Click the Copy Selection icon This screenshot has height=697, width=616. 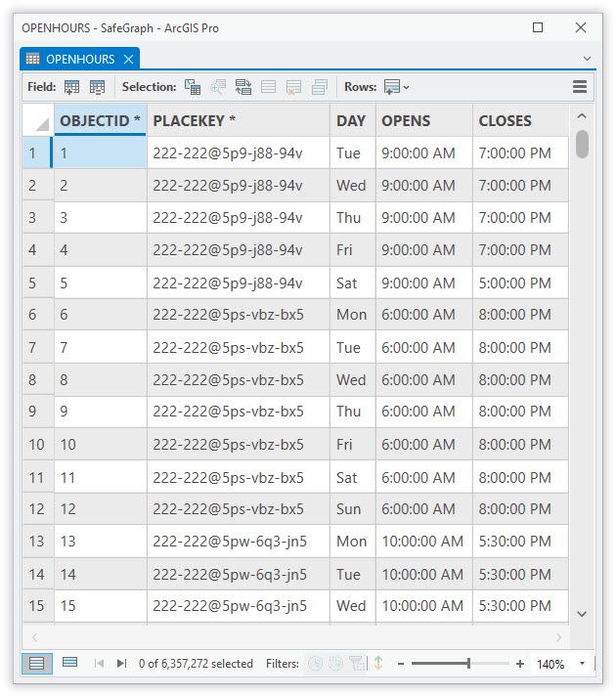click(x=320, y=87)
